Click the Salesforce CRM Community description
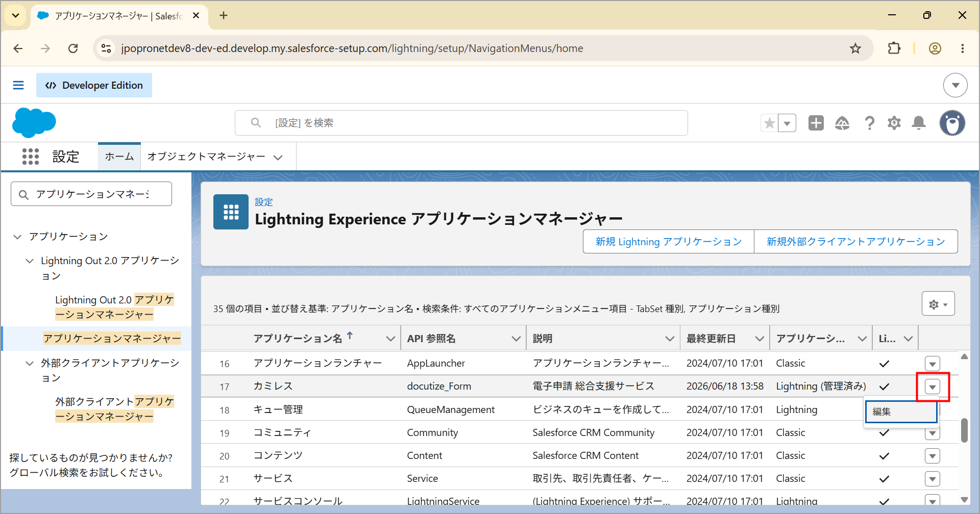Viewport: 980px width, 514px height. (594, 432)
